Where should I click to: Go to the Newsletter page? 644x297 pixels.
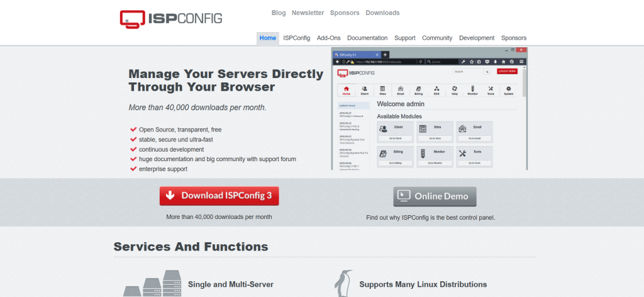coord(308,13)
